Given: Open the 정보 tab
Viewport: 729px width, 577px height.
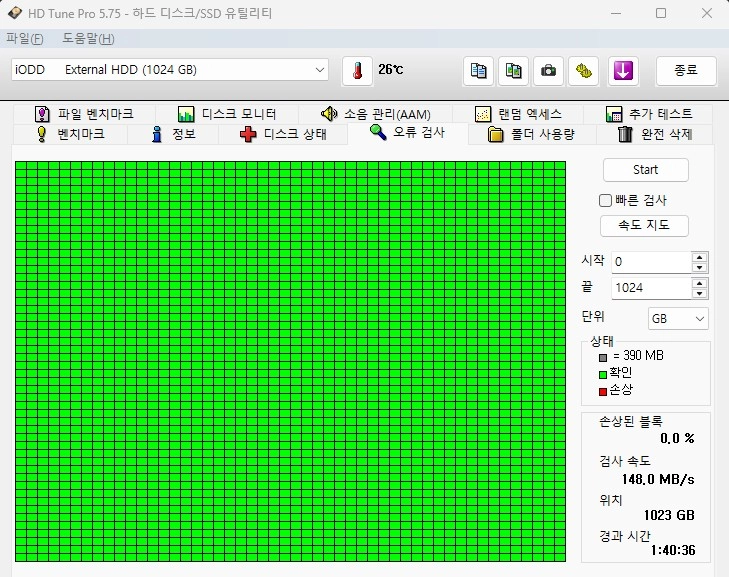Looking at the screenshot, I should pos(173,134).
